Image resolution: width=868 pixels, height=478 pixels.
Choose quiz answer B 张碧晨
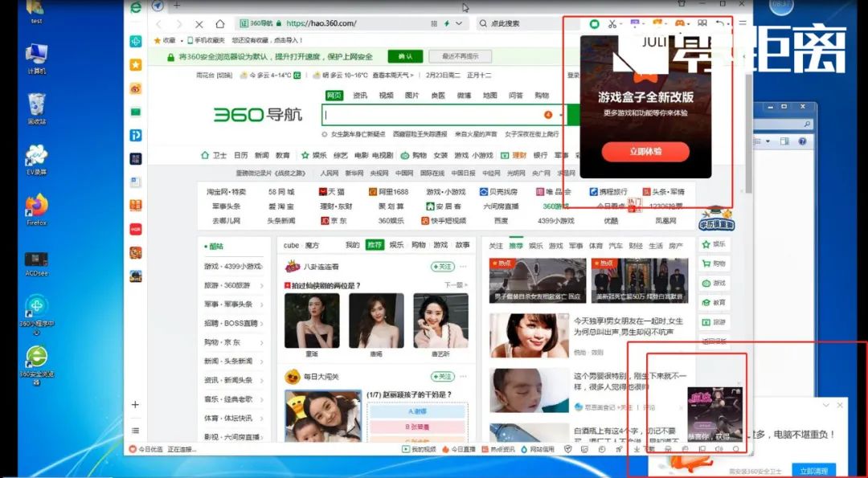pos(418,427)
